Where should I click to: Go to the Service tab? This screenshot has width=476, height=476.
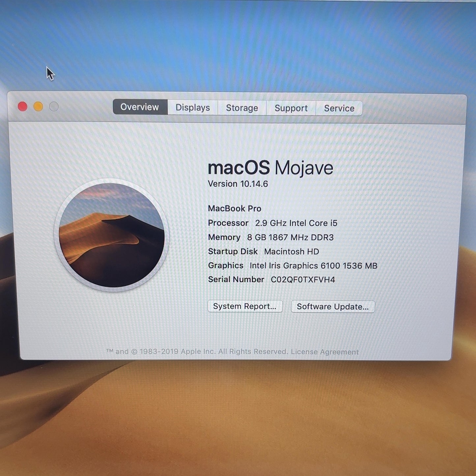point(339,108)
